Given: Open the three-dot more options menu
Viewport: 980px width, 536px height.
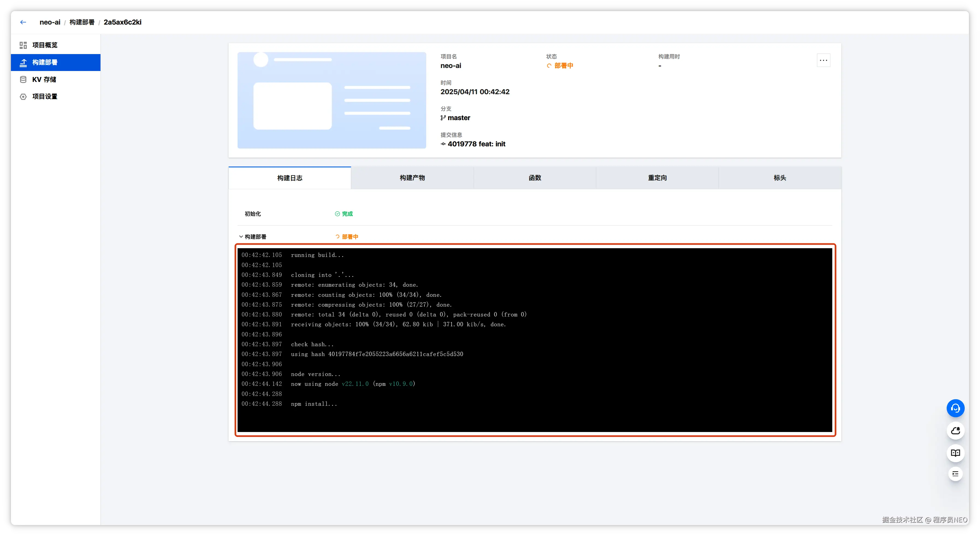Looking at the screenshot, I should pyautogui.click(x=823, y=60).
